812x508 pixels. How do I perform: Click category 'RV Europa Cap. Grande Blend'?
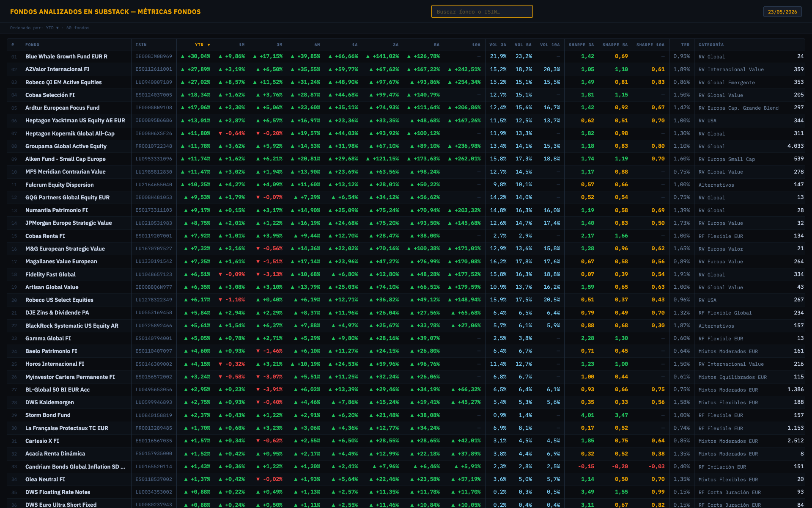coord(738,108)
